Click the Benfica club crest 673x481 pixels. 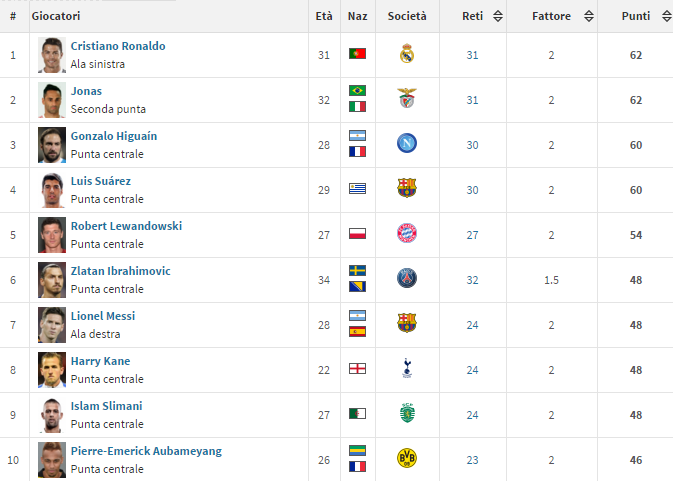pyautogui.click(x=406, y=99)
